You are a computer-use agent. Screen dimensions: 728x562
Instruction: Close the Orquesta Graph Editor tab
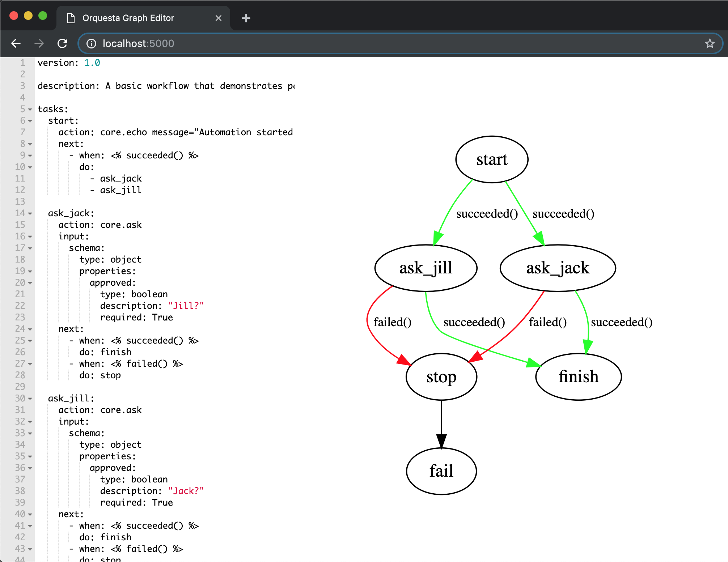click(219, 18)
